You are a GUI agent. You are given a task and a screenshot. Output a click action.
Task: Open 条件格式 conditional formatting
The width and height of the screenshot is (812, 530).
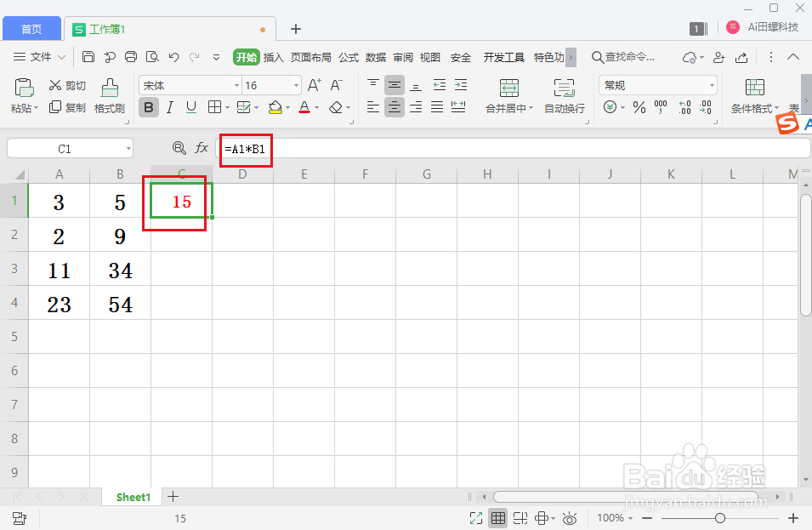click(x=754, y=96)
